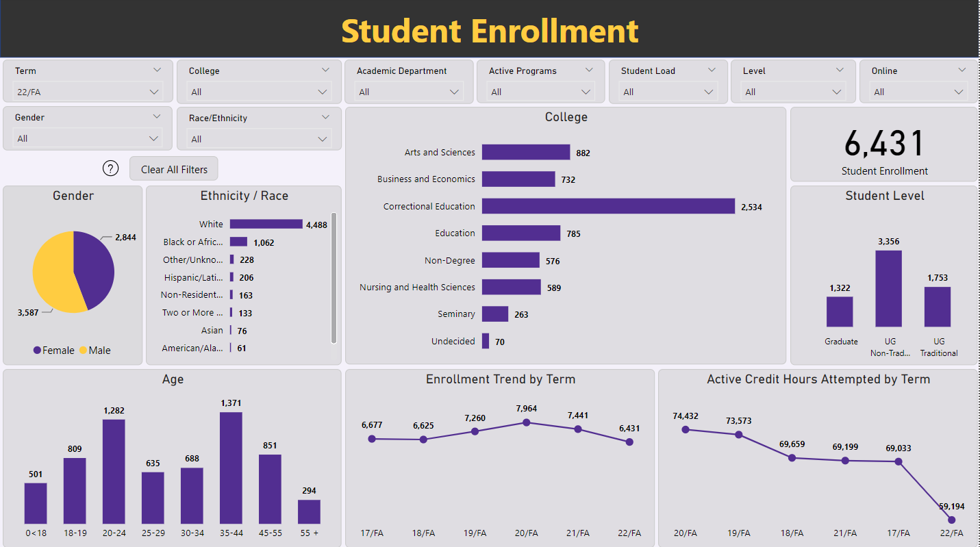
Task: Open the Level filter's All dropdown
Action: [793, 92]
